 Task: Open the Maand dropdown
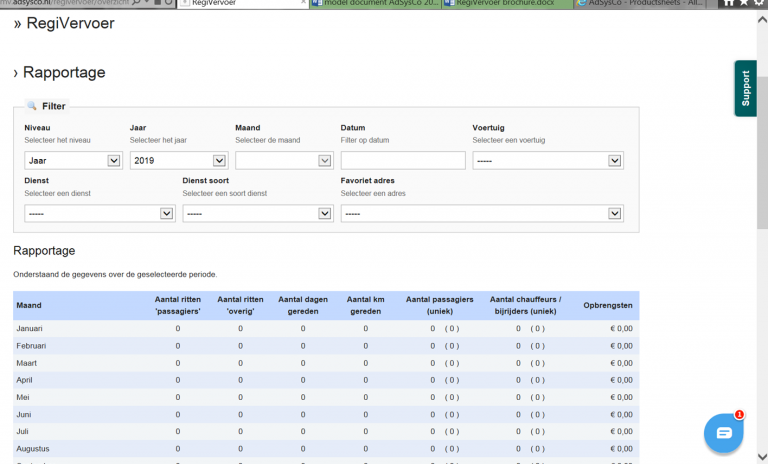click(284, 161)
